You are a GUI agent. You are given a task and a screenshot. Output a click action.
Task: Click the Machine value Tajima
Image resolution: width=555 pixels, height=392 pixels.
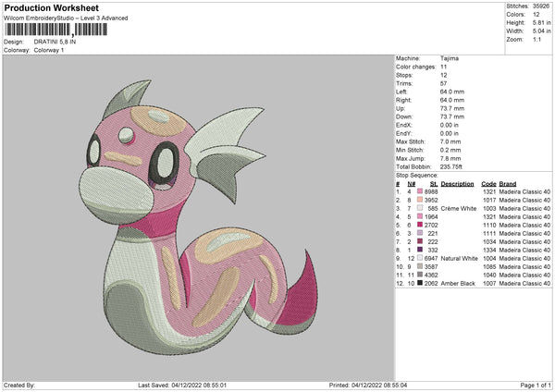click(x=450, y=58)
